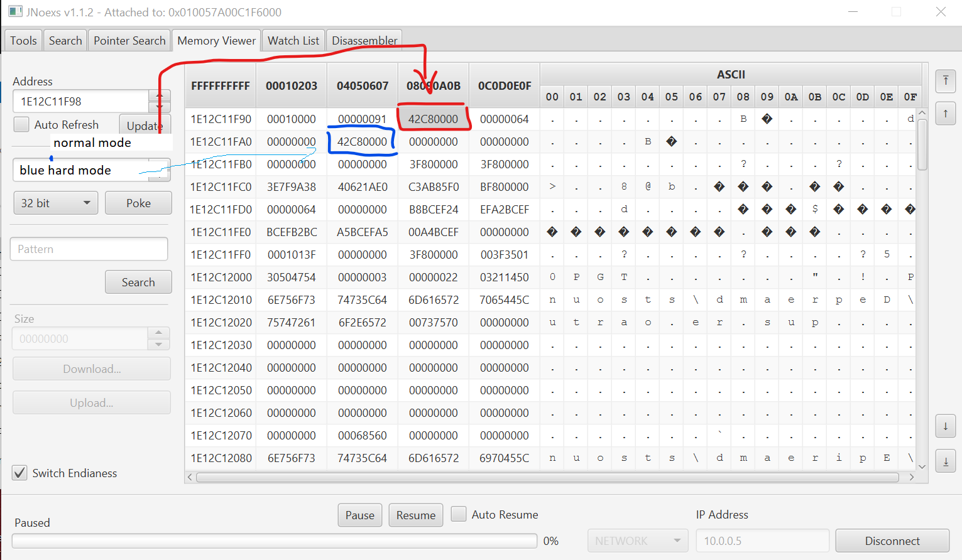This screenshot has height=560, width=962.
Task: Select cell 30504754 in row 1E12C12000
Action: pos(291,277)
